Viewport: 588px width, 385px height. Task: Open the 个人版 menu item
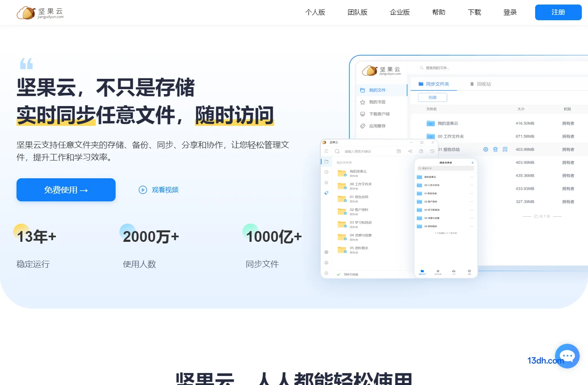315,12
